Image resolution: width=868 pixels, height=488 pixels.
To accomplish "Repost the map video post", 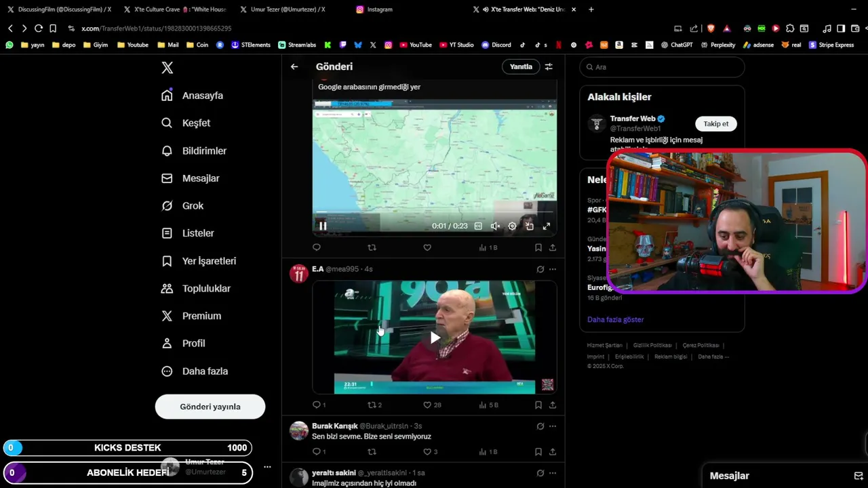I will [372, 247].
